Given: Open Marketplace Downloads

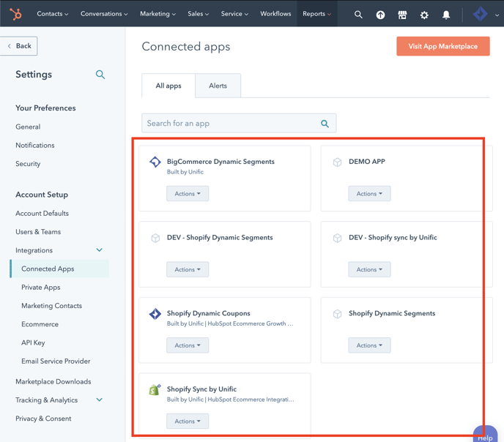Looking at the screenshot, I should coord(53,382).
